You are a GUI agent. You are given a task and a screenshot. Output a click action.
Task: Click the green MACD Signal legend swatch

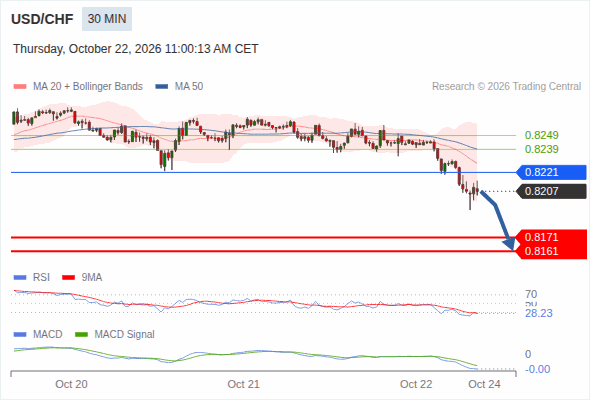(81, 335)
